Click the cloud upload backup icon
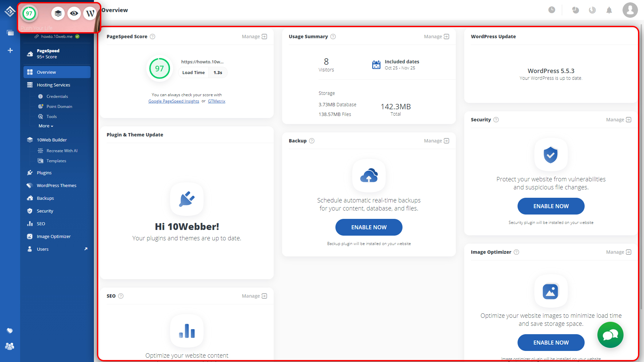The width and height of the screenshot is (644, 362). [x=369, y=175]
